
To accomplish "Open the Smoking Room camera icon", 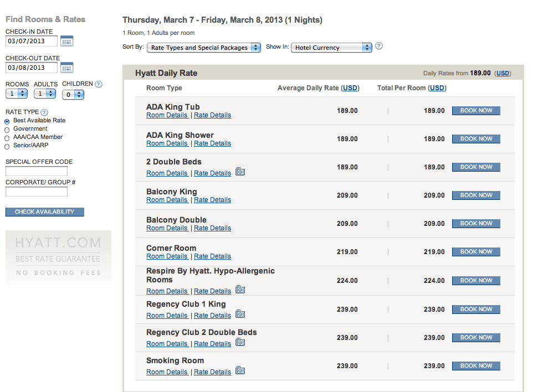I will coord(240,370).
